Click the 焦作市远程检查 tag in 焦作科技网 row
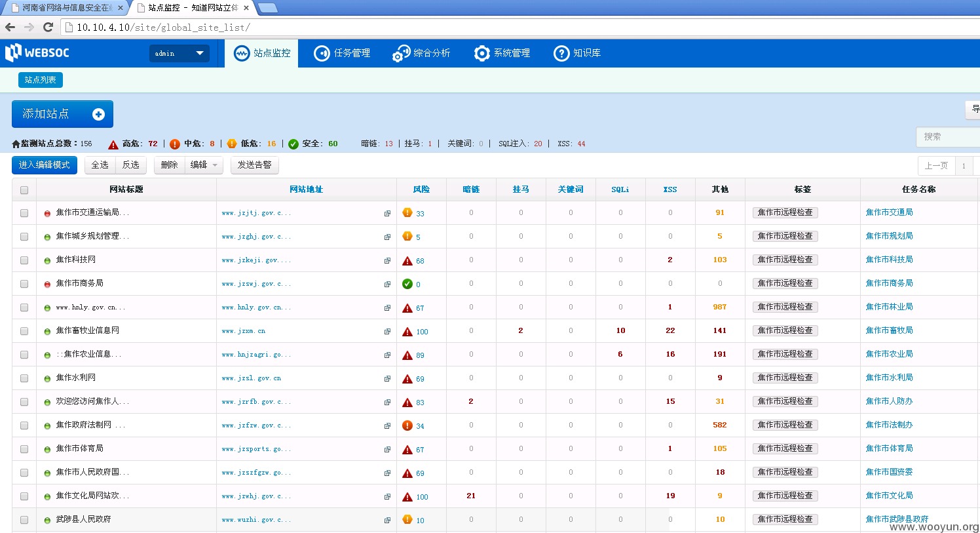The image size is (980, 533). [x=785, y=260]
